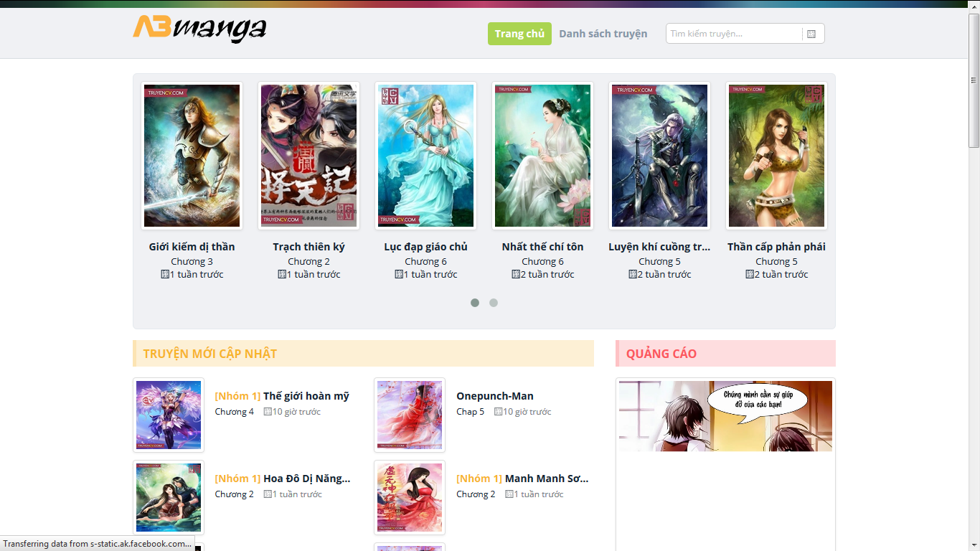Click the Nhất thế chí tôn title

pos(542,247)
